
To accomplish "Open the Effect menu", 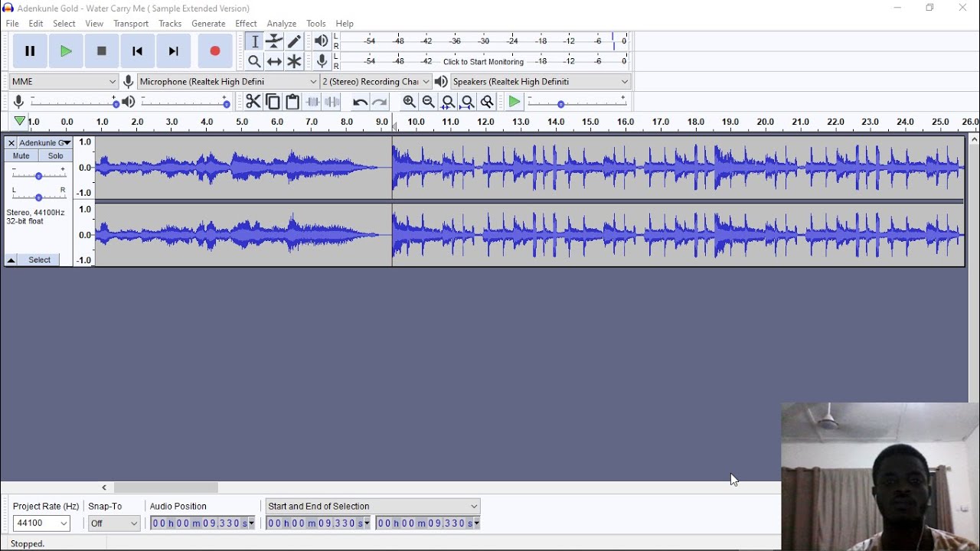I will pyautogui.click(x=246, y=24).
